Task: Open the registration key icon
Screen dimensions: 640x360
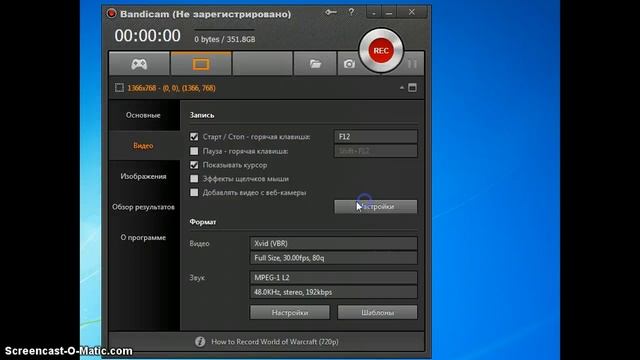Action: pyautogui.click(x=331, y=13)
